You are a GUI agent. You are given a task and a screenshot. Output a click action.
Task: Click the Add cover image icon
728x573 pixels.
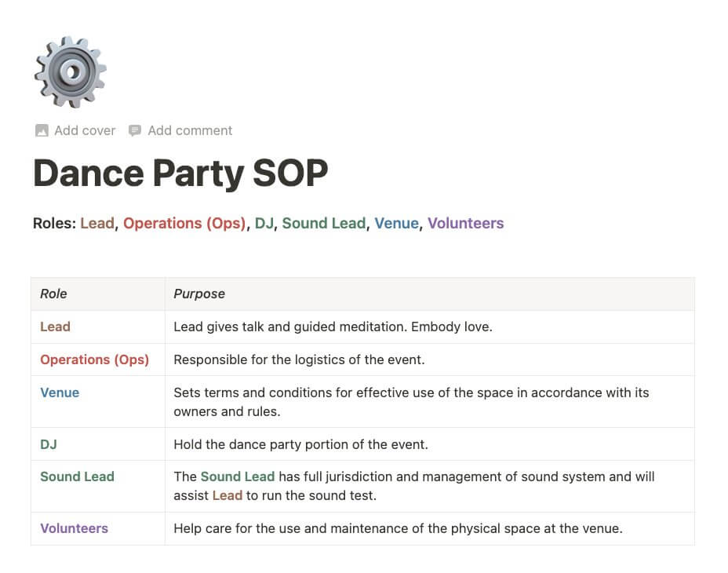(x=42, y=130)
